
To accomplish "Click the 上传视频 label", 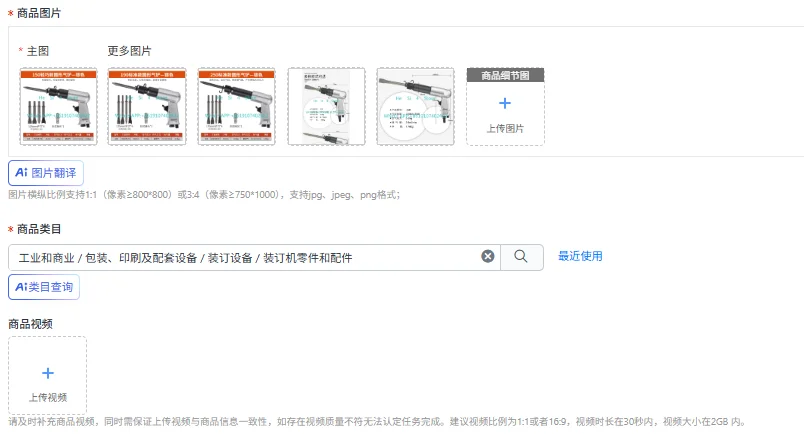I will pyautogui.click(x=48, y=397).
